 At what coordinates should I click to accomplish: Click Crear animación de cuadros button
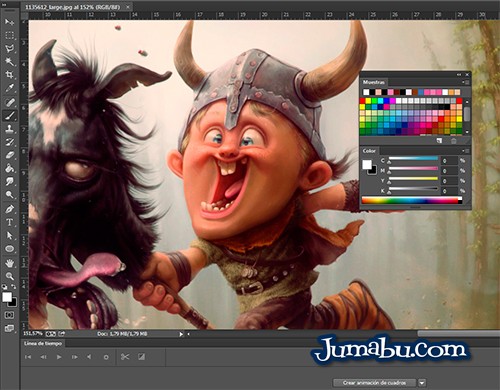coord(374,383)
